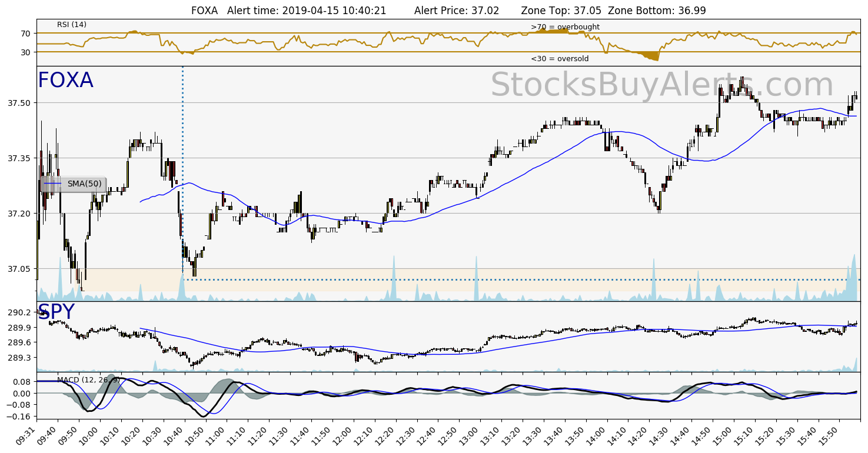
Task: Click the 37.05 price axis tick
Action: tap(19, 269)
